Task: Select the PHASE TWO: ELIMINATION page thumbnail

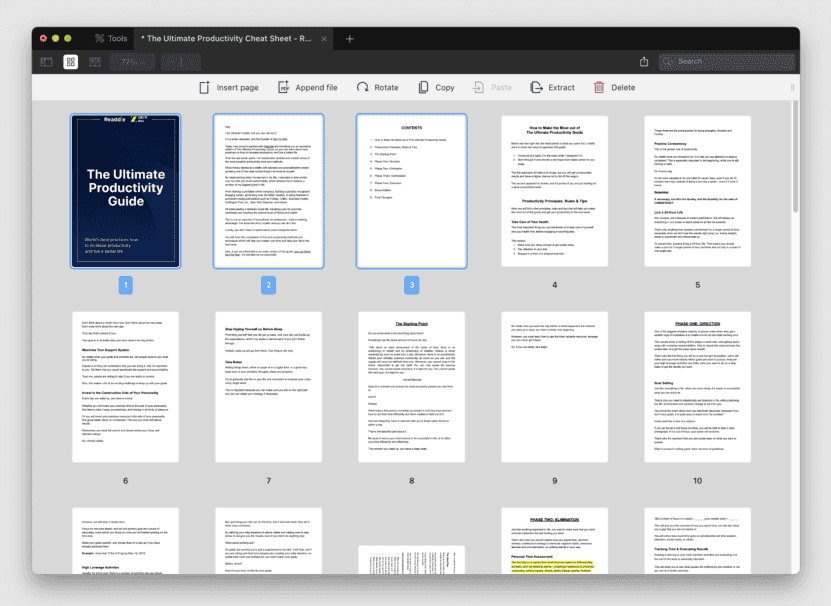Action: pos(554,541)
